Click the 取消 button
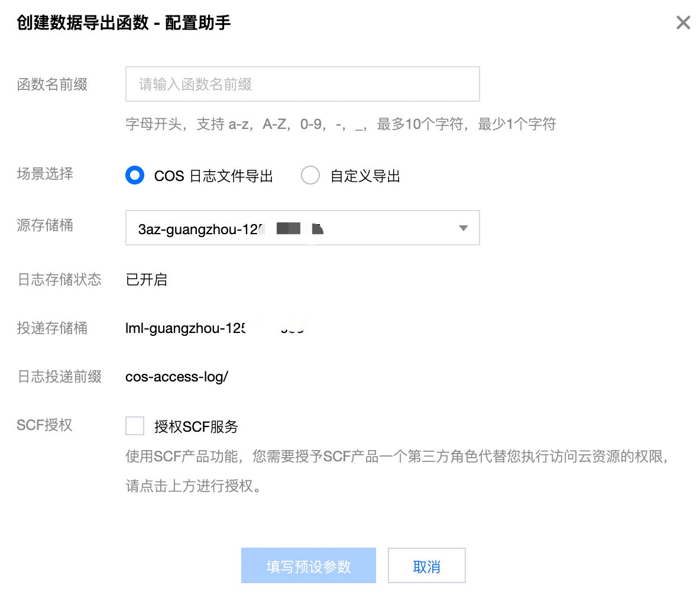Screen dimensions: 700x592 point(426,565)
